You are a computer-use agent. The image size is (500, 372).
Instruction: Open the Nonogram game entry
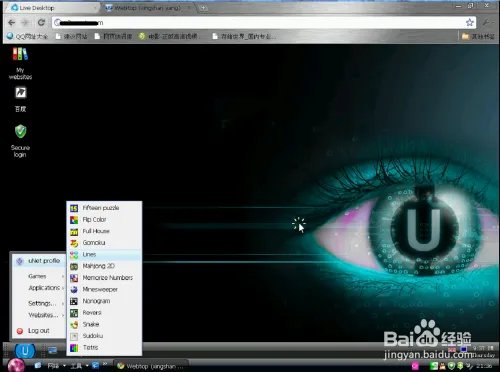104,301
